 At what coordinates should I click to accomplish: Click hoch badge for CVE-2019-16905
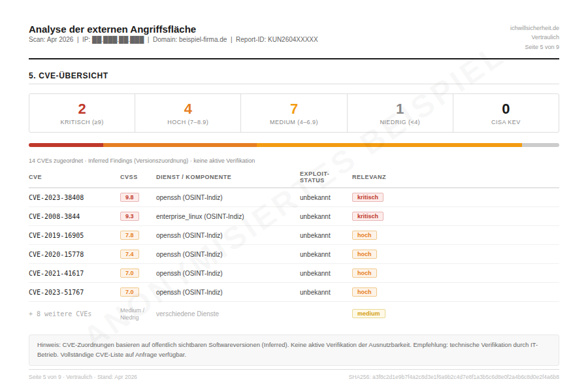coord(364,235)
